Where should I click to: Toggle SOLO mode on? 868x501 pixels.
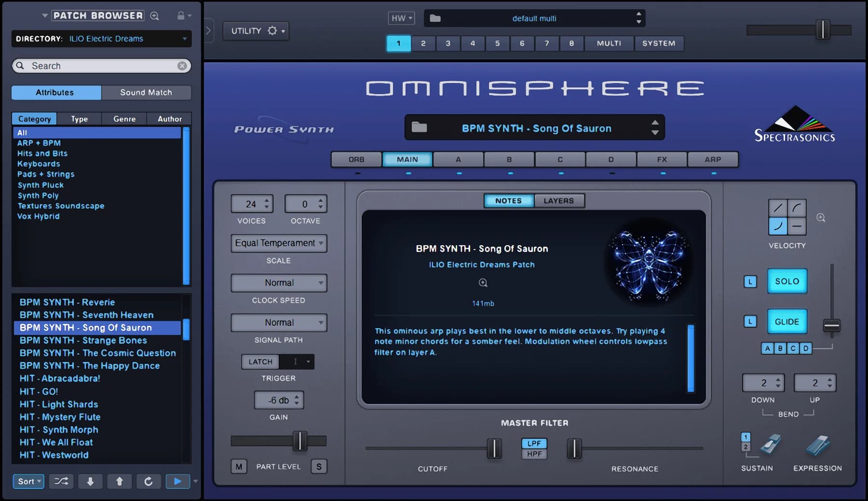click(x=787, y=281)
